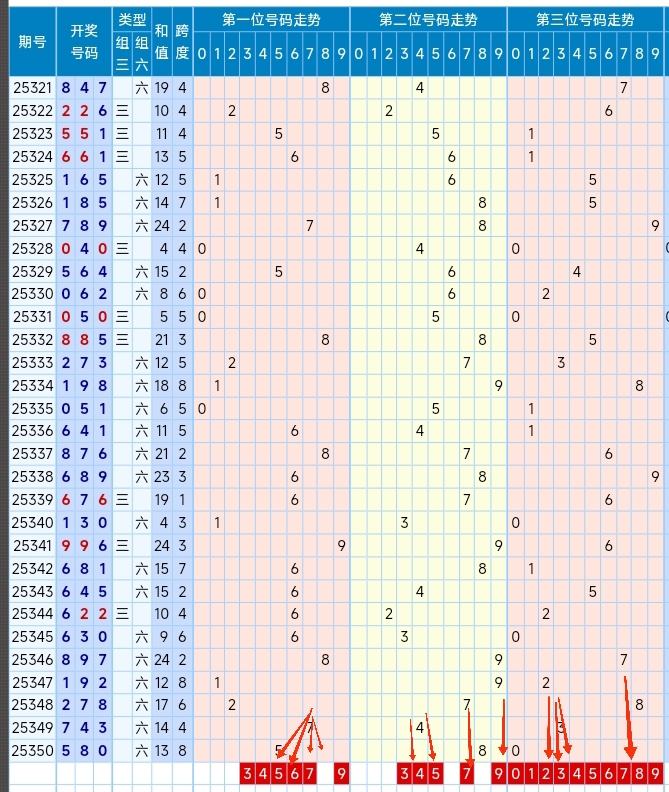The height and width of the screenshot is (792, 669).
Task: Click 三 type marker in row 25322
Action: 122,111
